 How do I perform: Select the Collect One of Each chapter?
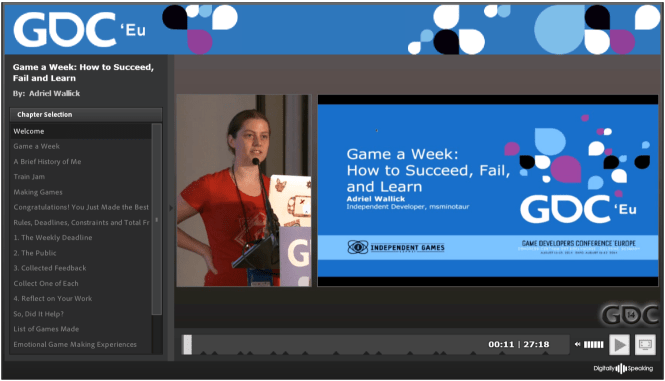click(x=81, y=284)
